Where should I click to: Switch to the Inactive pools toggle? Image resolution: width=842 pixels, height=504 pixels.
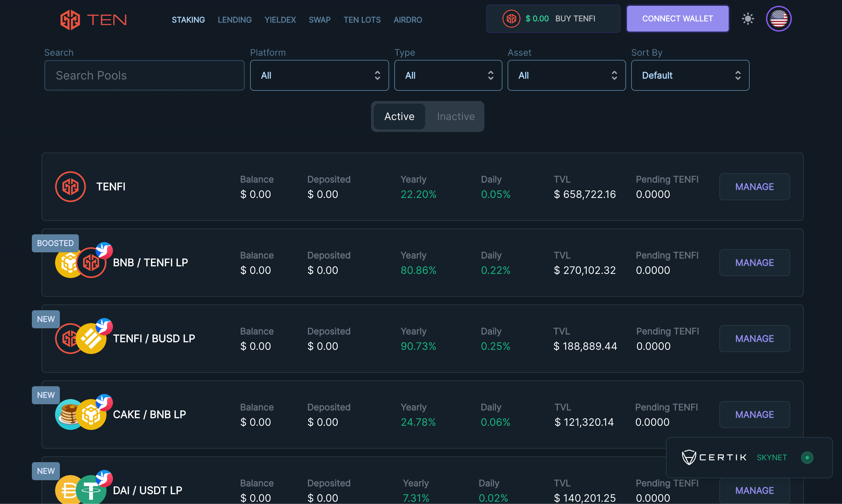[456, 117]
